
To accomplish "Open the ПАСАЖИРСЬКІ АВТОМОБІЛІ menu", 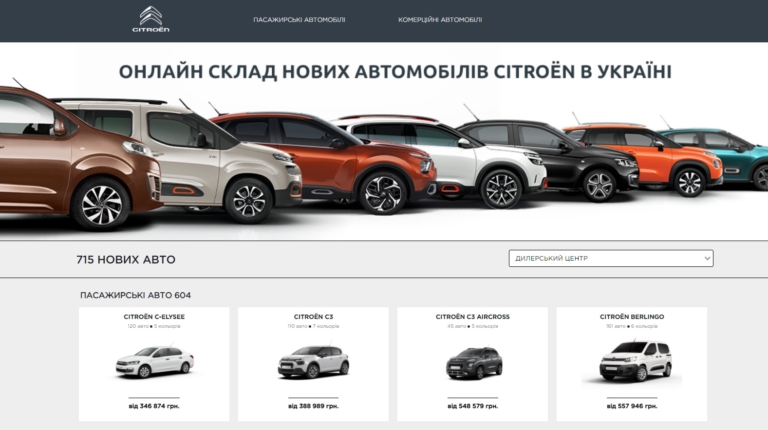I will (299, 20).
